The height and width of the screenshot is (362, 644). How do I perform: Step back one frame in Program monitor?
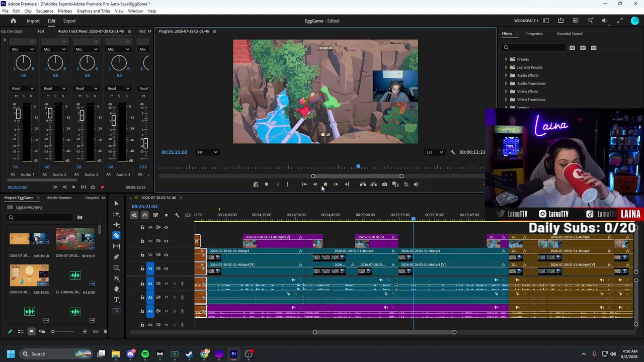pyautogui.click(x=315, y=185)
